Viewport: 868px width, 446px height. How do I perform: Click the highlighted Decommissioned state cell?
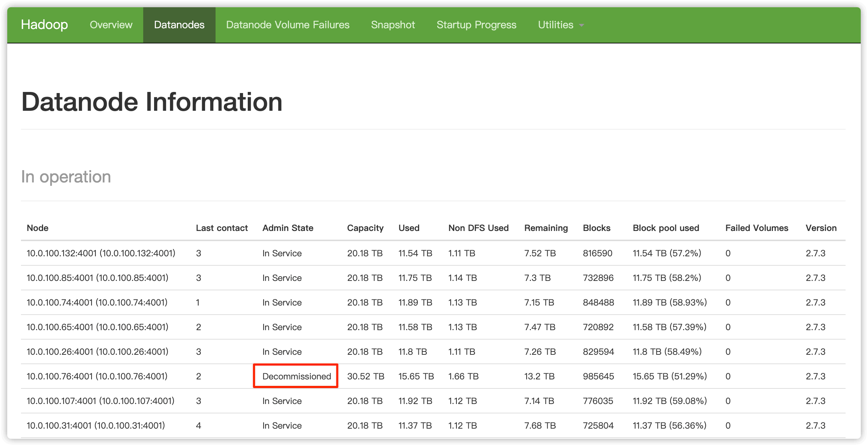coord(296,376)
